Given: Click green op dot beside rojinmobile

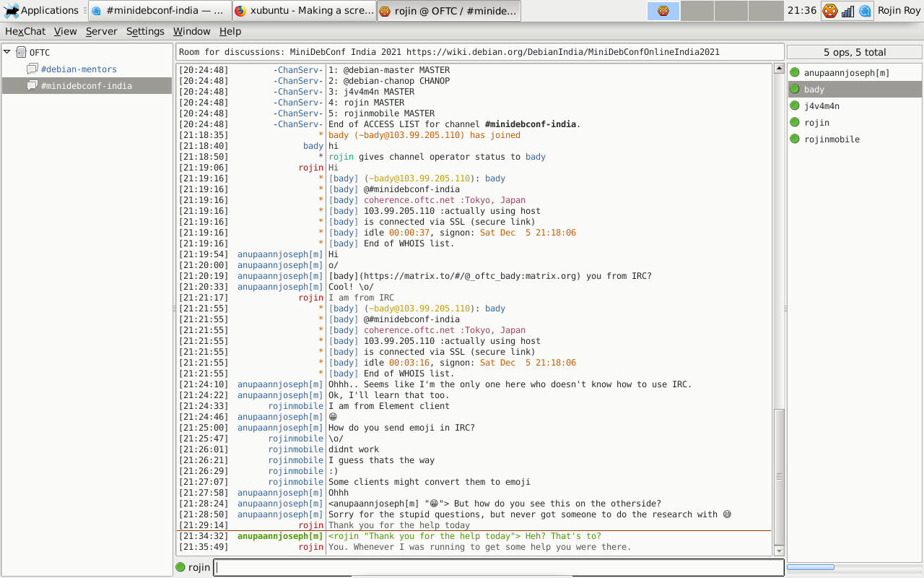Looking at the screenshot, I should pyautogui.click(x=795, y=139).
